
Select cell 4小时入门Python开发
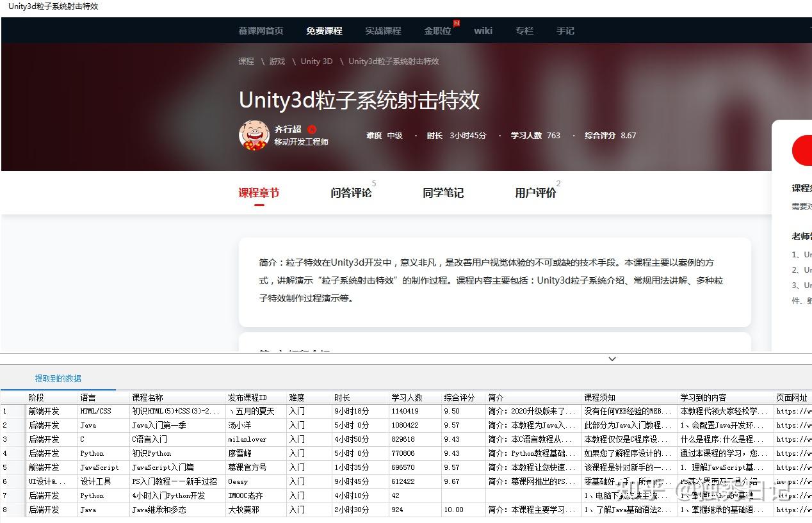tap(177, 495)
